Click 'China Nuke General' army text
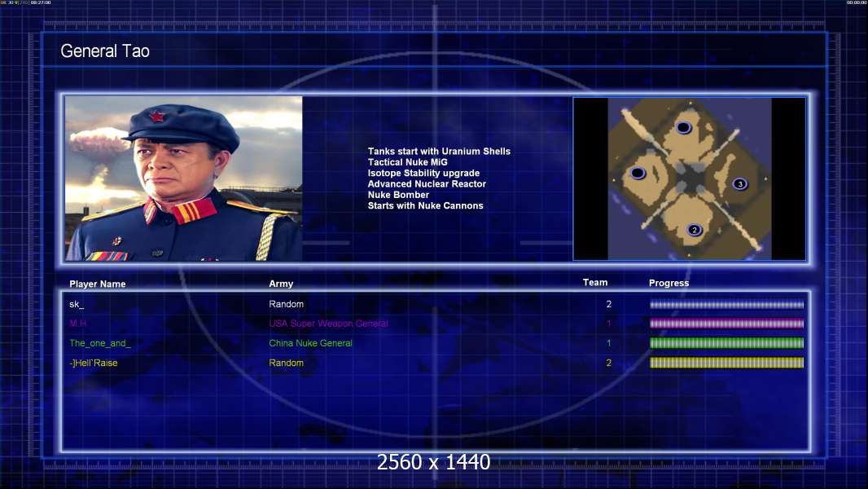The height and width of the screenshot is (489, 868). click(310, 343)
